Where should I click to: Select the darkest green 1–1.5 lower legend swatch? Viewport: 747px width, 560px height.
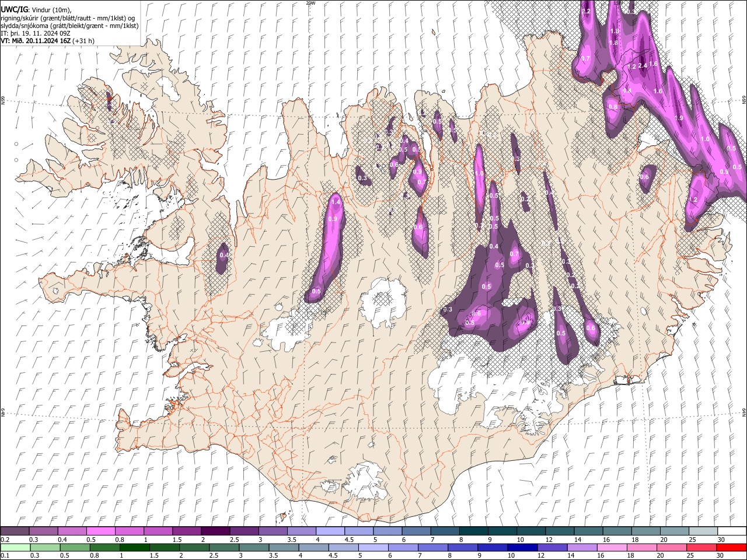pos(134,547)
